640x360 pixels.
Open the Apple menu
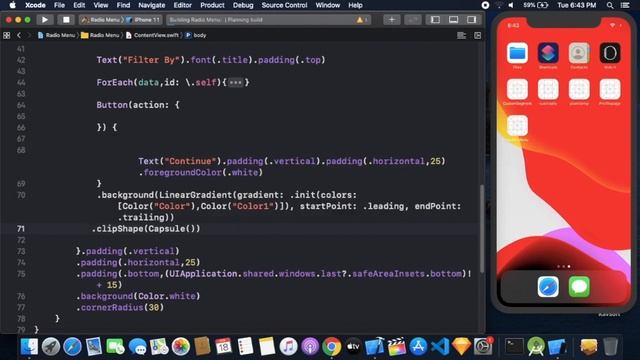coord(13,5)
